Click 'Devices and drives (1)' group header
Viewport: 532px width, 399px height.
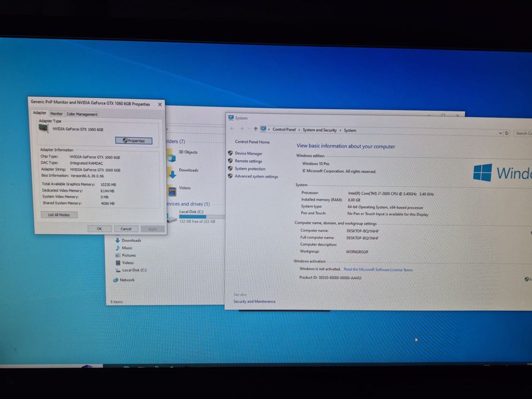click(x=188, y=204)
